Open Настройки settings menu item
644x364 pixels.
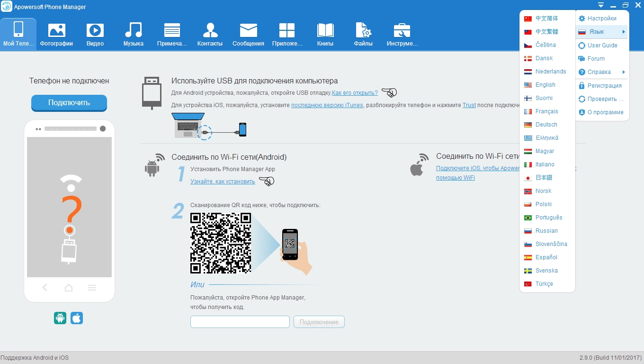coord(601,18)
